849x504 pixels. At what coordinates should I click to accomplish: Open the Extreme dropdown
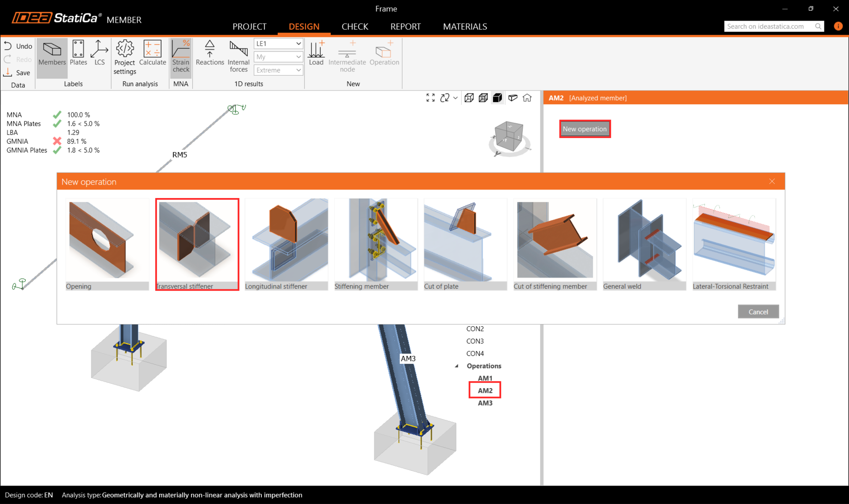pyautogui.click(x=278, y=70)
